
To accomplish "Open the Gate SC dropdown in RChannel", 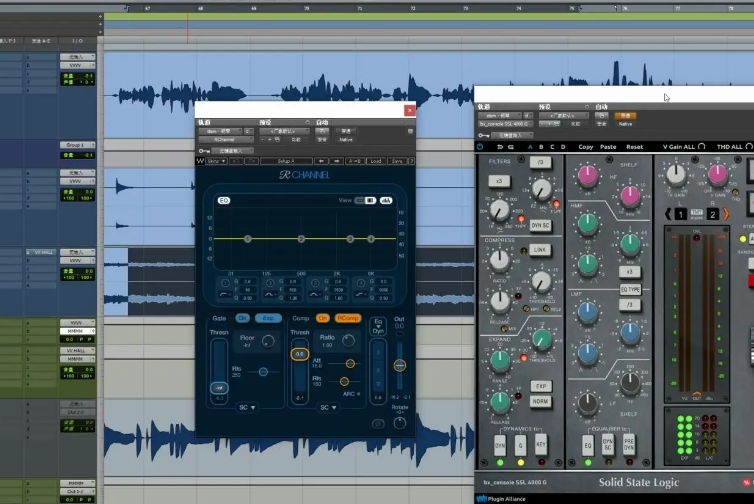I will [247, 408].
